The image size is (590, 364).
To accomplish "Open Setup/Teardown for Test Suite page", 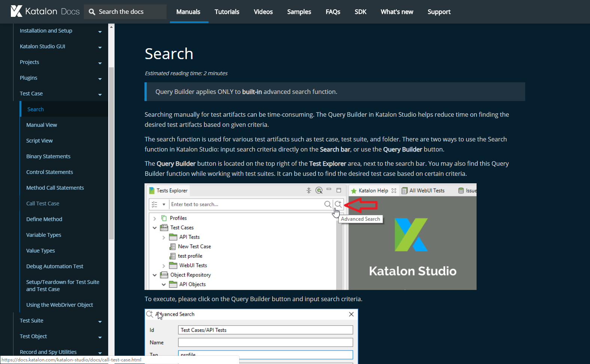I will pos(63,285).
